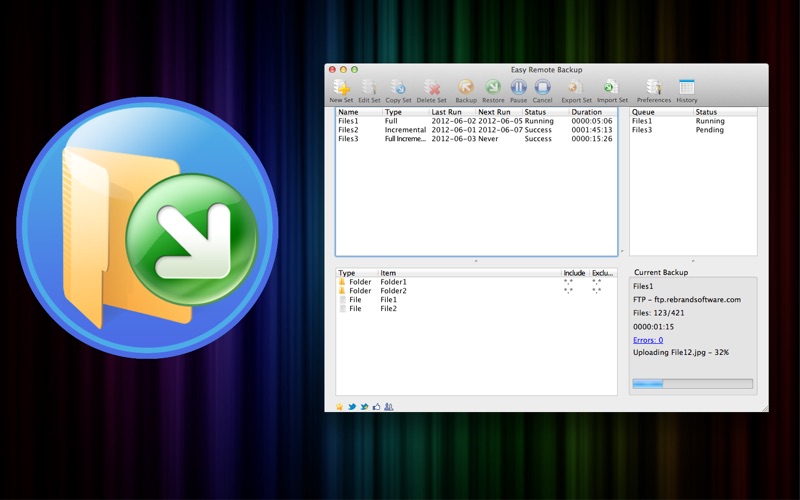The image size is (800, 500).
Task: Select the Files3 row in backup sets
Action: [349, 139]
